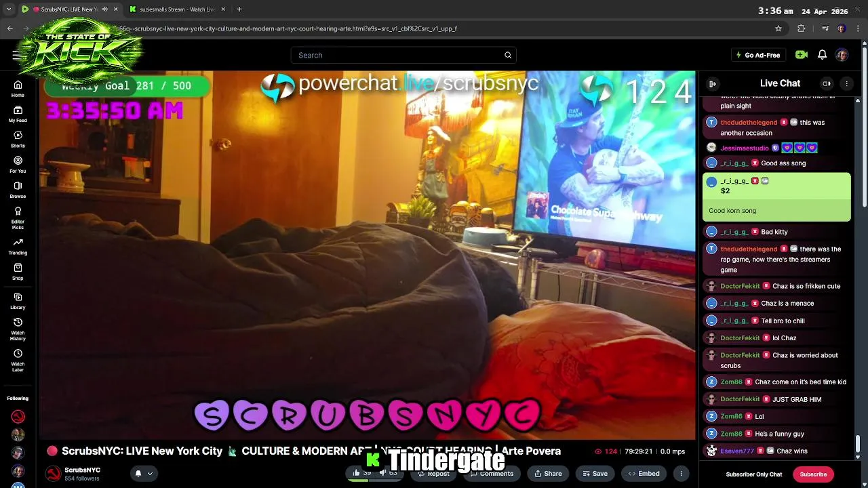
Task: Share this live stream
Action: (548, 473)
